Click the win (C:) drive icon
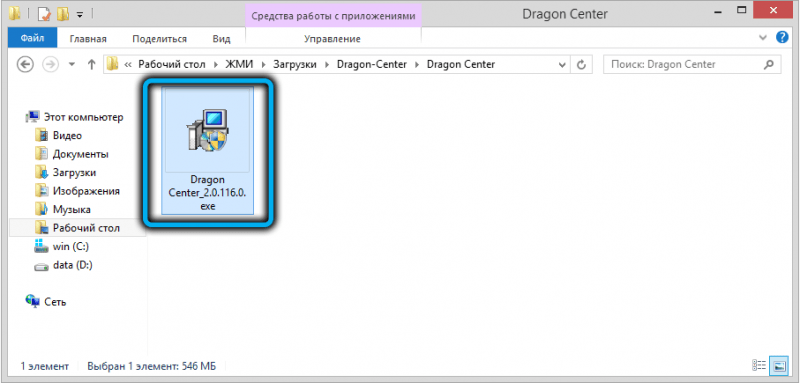Viewport: 800px width, 383px height. click(41, 246)
